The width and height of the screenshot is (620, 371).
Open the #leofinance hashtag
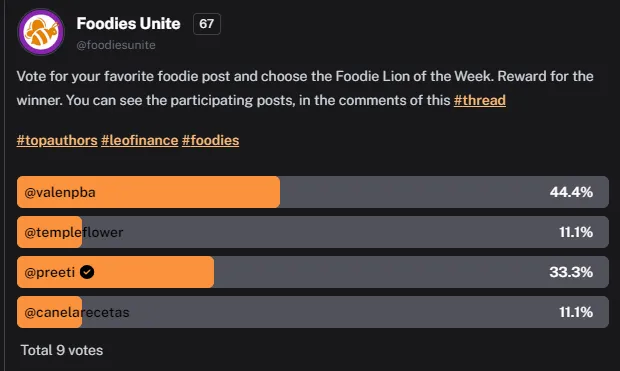coord(140,140)
